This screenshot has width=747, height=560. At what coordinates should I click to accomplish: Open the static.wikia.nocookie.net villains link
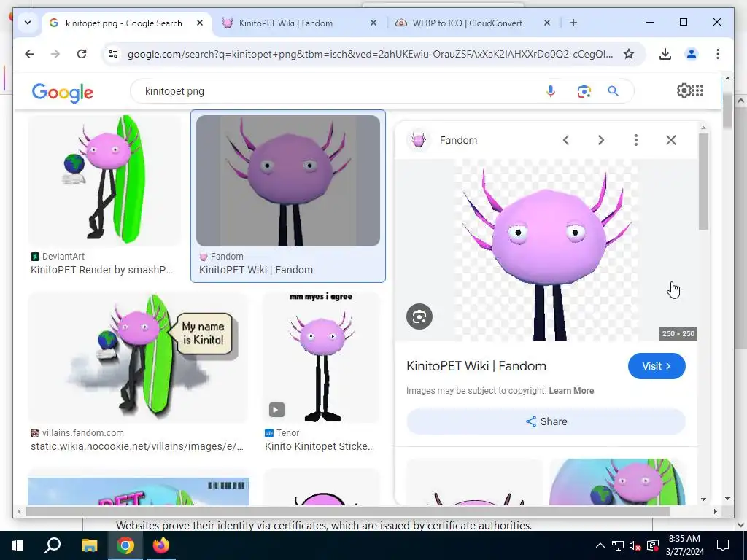point(136,447)
